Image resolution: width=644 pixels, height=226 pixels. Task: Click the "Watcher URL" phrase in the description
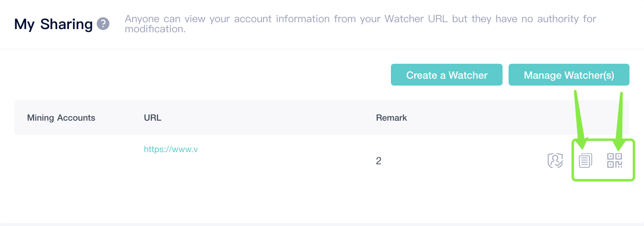(416, 19)
